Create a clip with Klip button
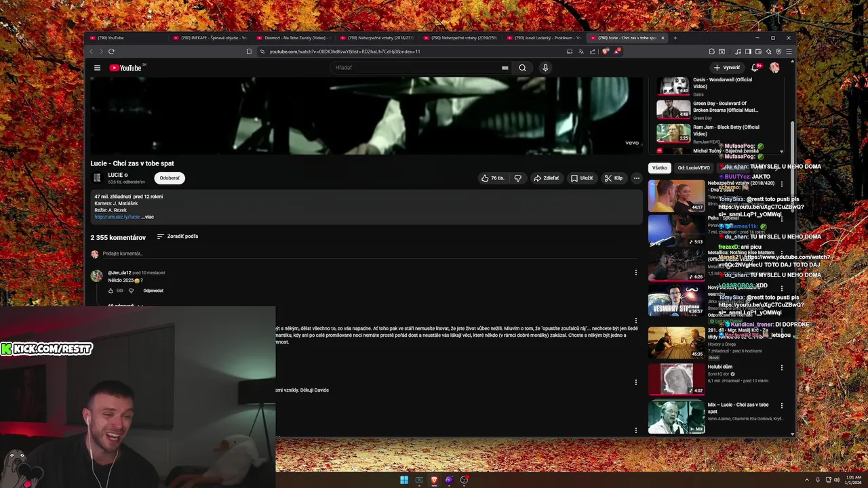 pos(614,178)
